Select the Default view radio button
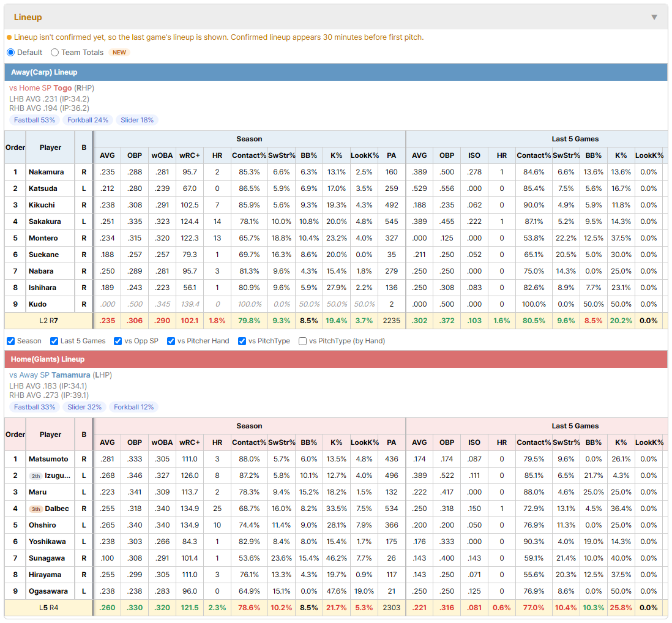Viewport: 672px width, 623px height. (x=11, y=52)
